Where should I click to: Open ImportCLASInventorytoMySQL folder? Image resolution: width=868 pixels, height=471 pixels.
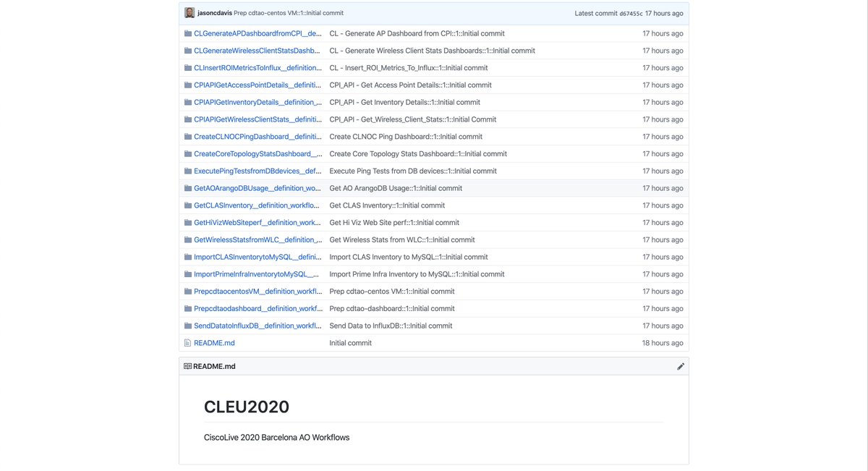coord(258,257)
